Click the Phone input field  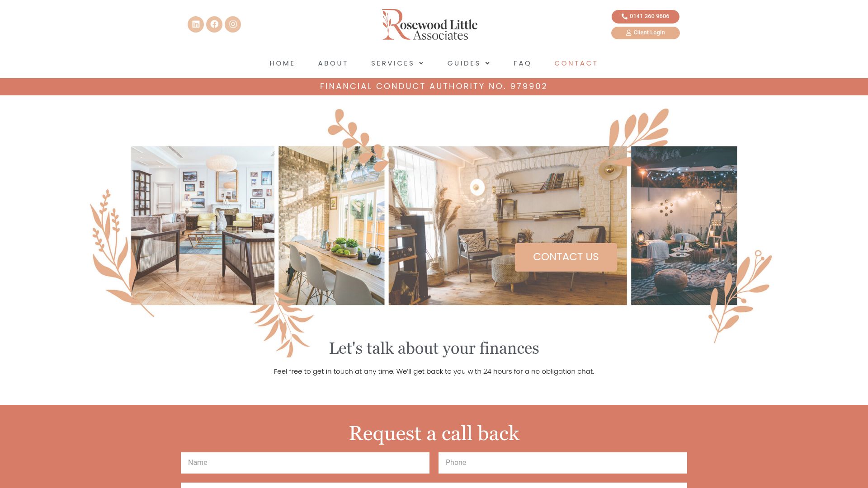[x=562, y=462]
